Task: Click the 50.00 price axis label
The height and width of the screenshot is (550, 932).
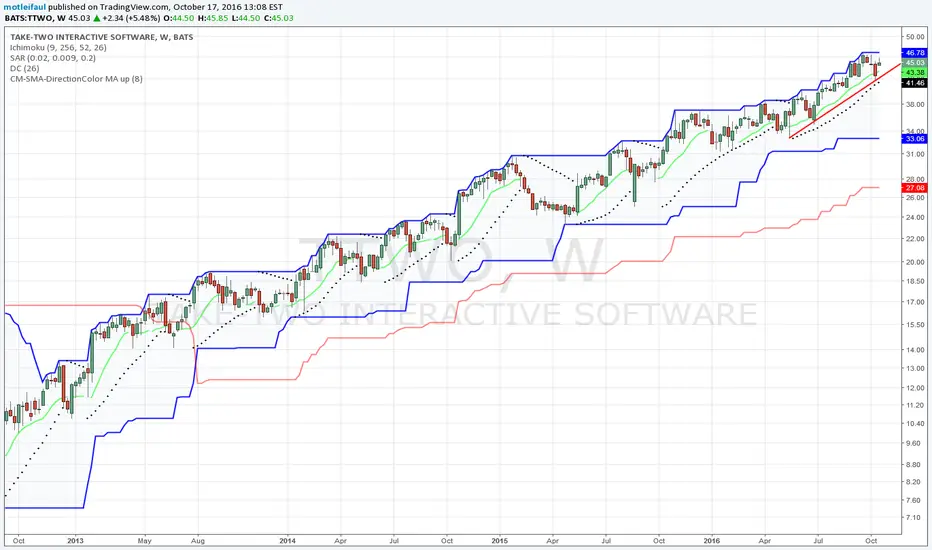Action: click(x=915, y=37)
